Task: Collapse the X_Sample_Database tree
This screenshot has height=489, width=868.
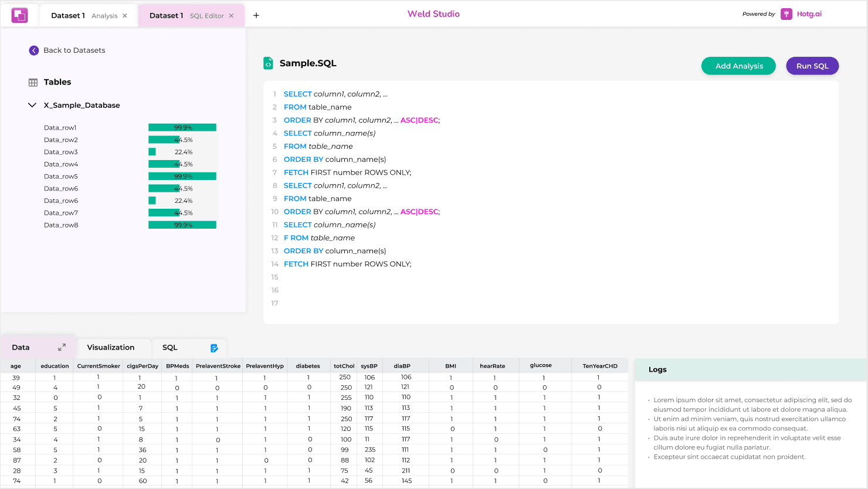Action: pos(32,105)
